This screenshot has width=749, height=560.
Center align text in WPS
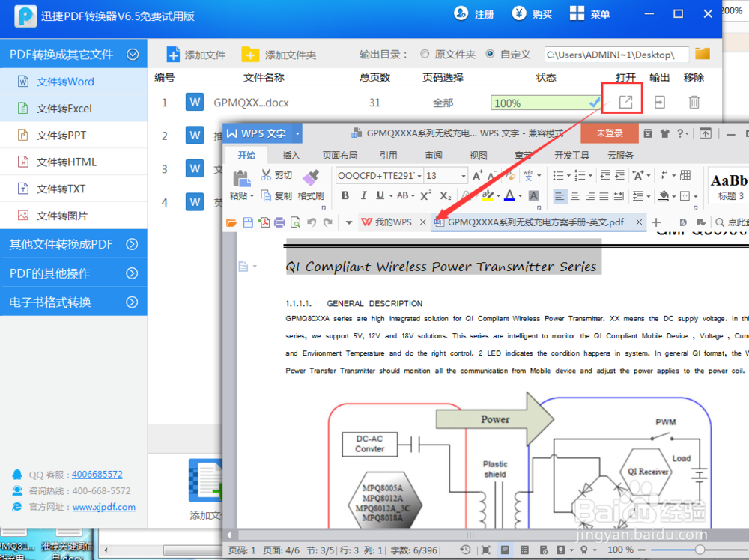click(x=574, y=195)
